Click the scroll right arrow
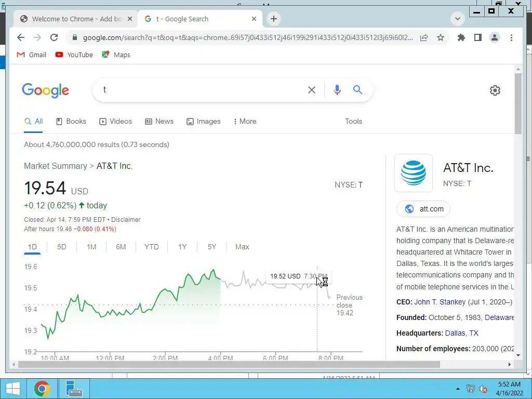Image resolution: width=532 pixels, height=399 pixels. point(509,364)
